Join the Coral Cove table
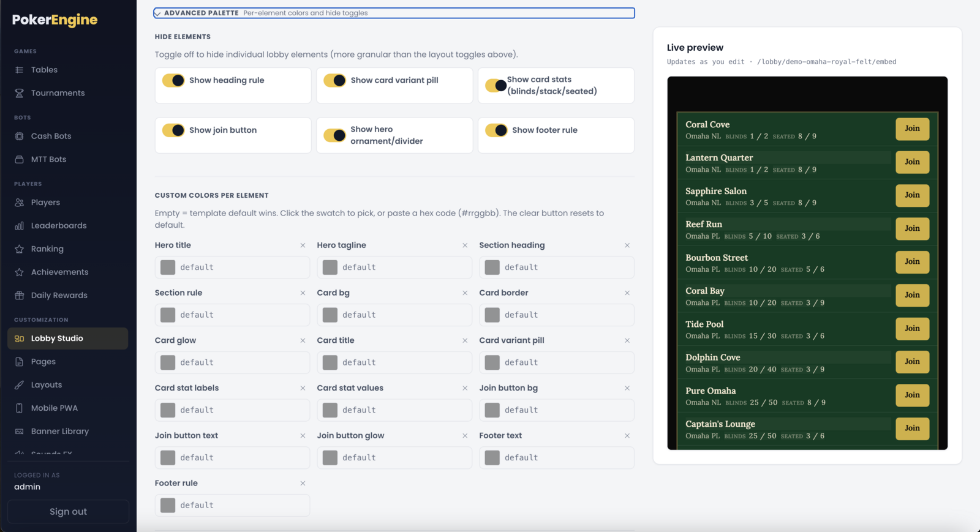The height and width of the screenshot is (532, 980). click(912, 129)
